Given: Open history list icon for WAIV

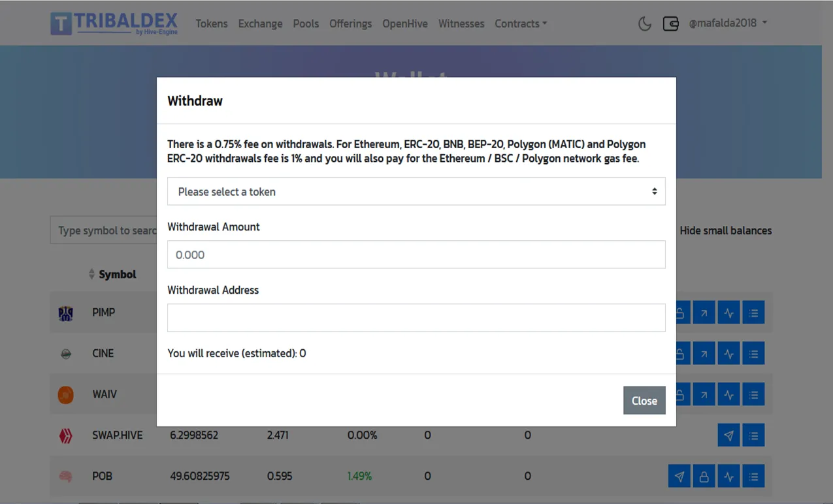Looking at the screenshot, I should click(x=753, y=394).
